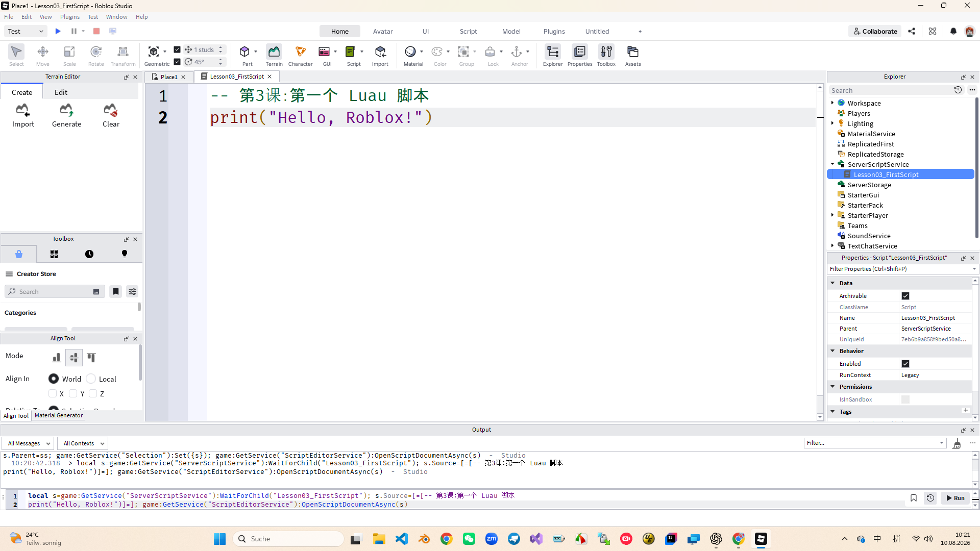Open Toolbox Inventory grid tab
The height and width of the screenshot is (551, 980).
coord(54,254)
